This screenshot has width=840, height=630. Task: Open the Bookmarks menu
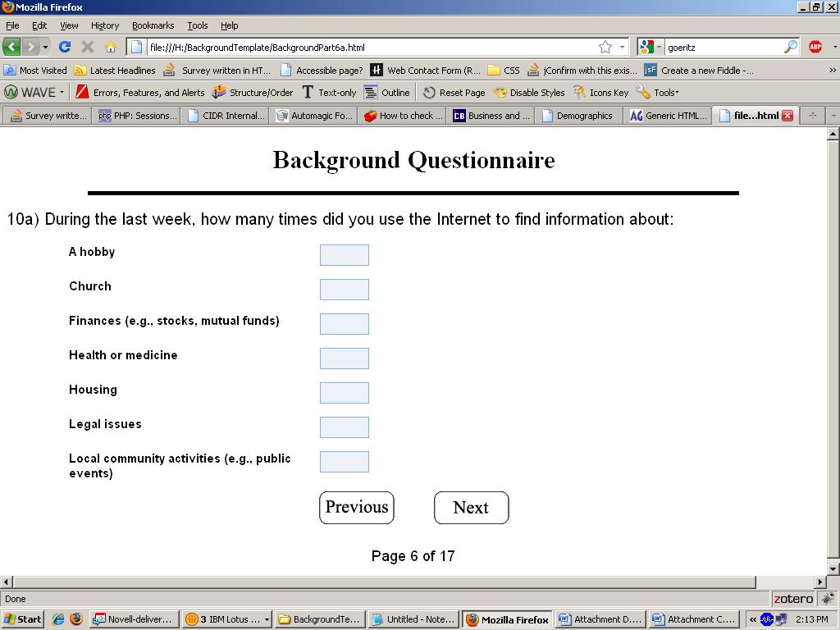click(153, 25)
